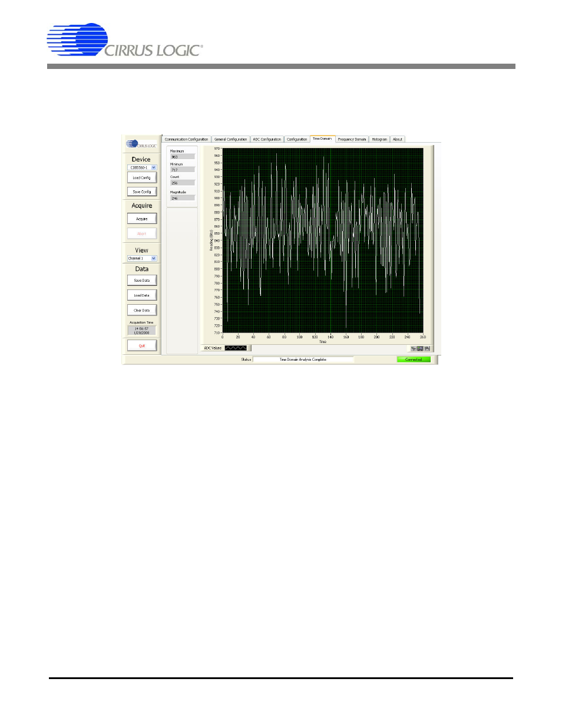Select the Frequency Domain tab
Screen dimensions: 562x728
[x=352, y=140]
